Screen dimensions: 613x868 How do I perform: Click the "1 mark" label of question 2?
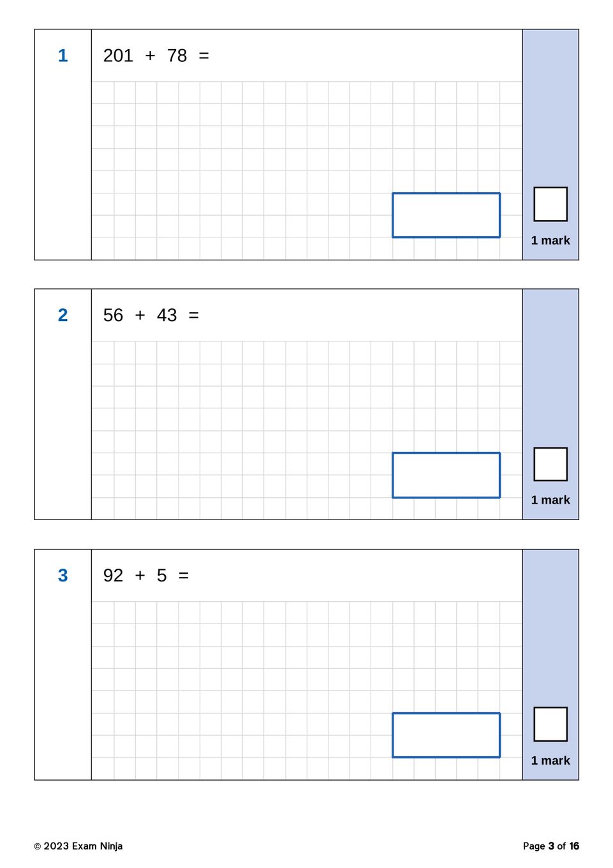pos(550,500)
